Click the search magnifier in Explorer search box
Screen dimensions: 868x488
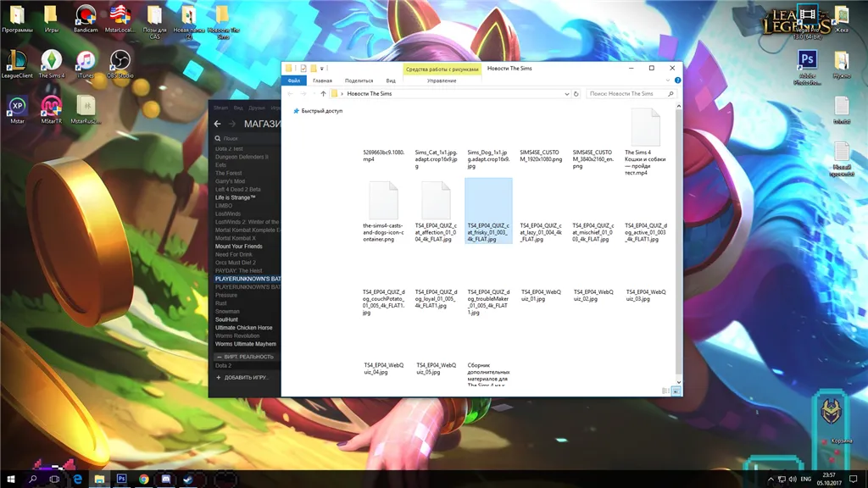click(670, 94)
